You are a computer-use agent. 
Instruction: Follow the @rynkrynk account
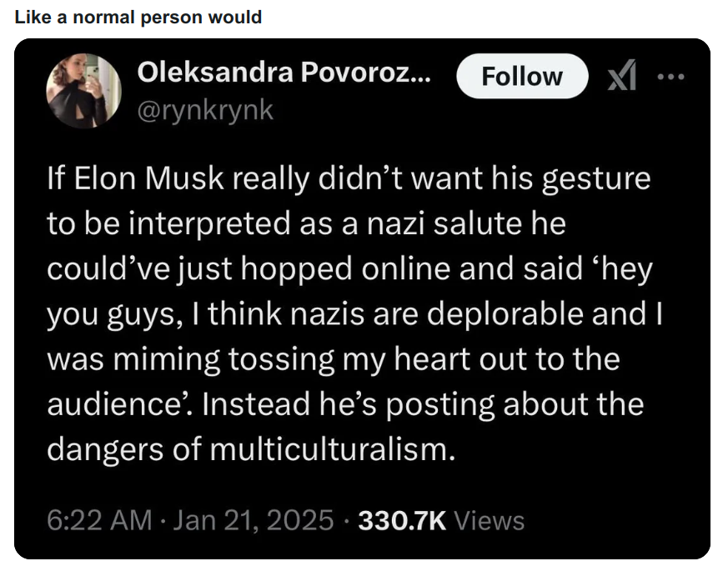522,76
